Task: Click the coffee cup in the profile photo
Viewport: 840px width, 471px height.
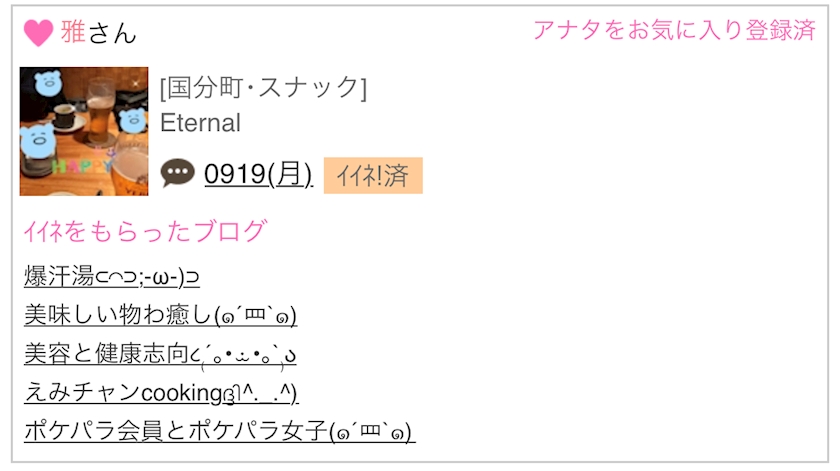Action: [x=65, y=113]
